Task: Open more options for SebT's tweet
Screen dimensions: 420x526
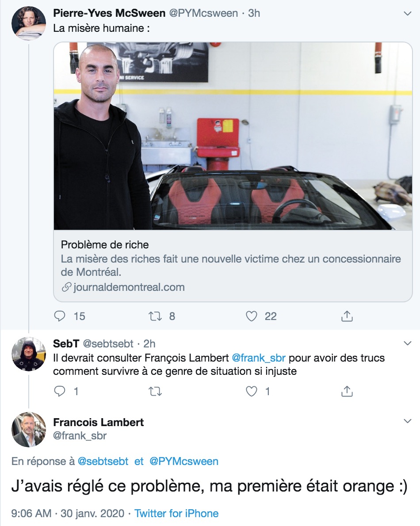Action: [407, 343]
